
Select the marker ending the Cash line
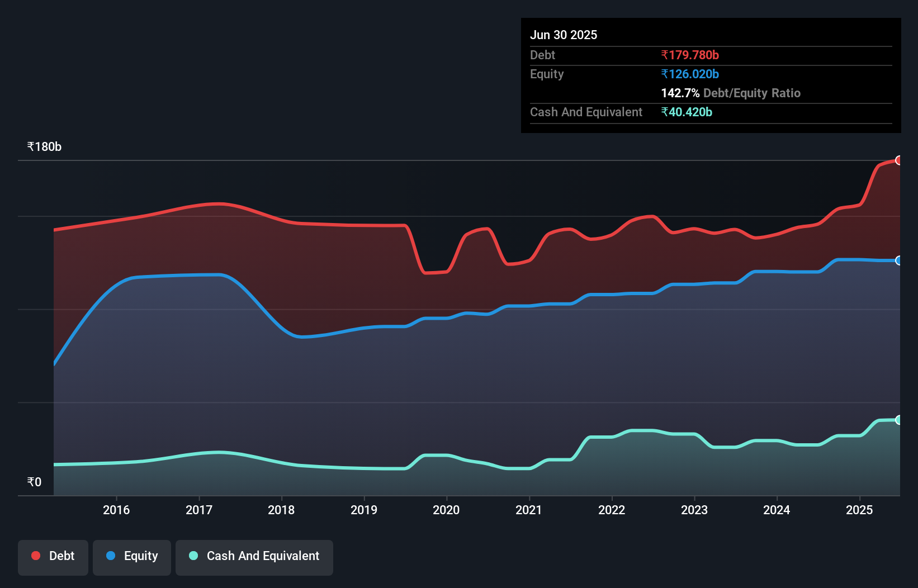(900, 419)
